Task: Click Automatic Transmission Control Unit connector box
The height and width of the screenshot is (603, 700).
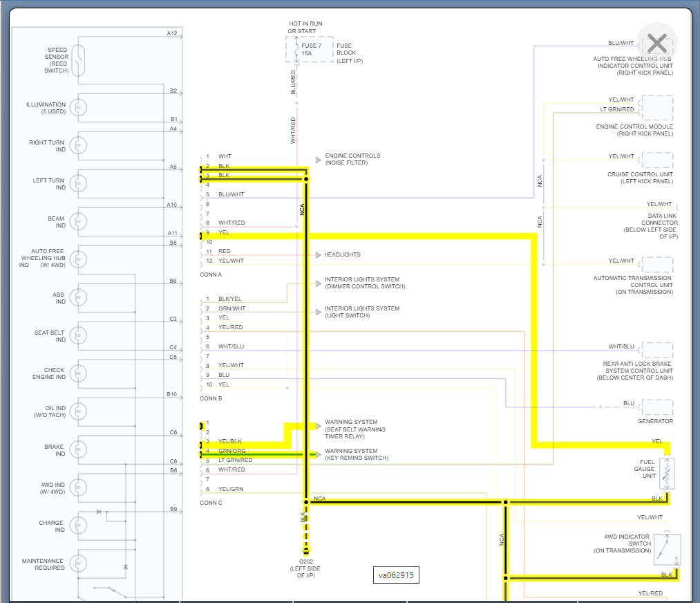Action: [x=657, y=264]
